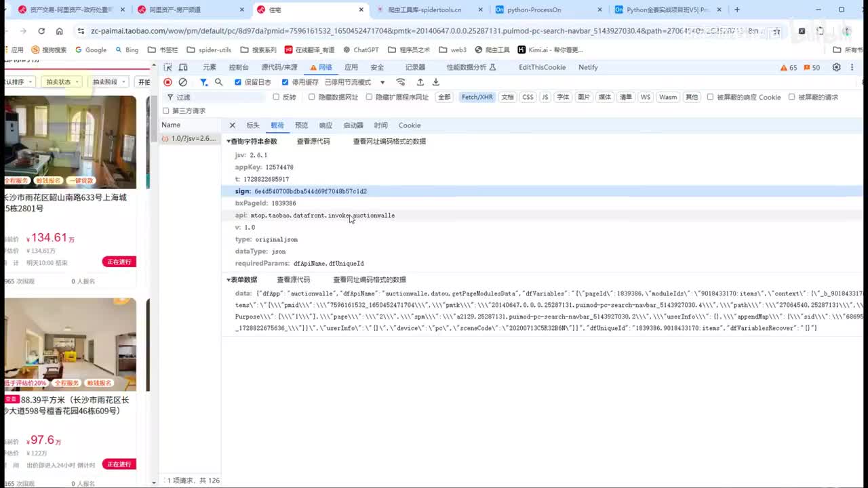Click the inspect element picker icon
This screenshot has width=868, height=488.
tap(167, 67)
